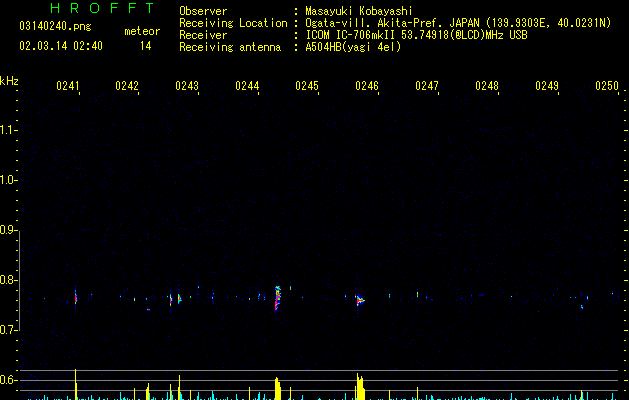
Task: Click the meteor count 14
Action: [146, 46]
